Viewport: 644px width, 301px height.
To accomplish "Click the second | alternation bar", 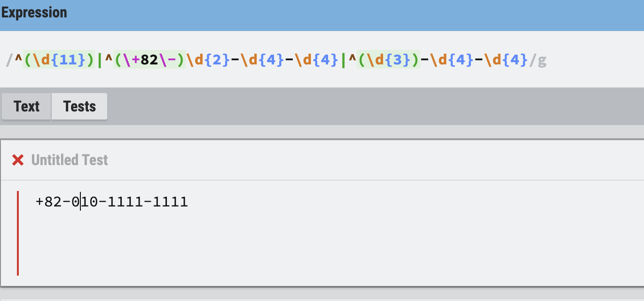I will coord(343,60).
